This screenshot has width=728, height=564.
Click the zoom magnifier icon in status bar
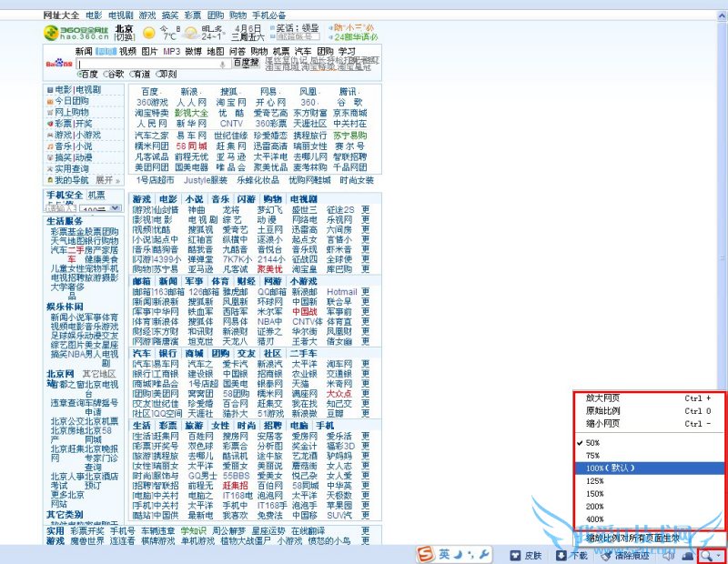(x=706, y=555)
